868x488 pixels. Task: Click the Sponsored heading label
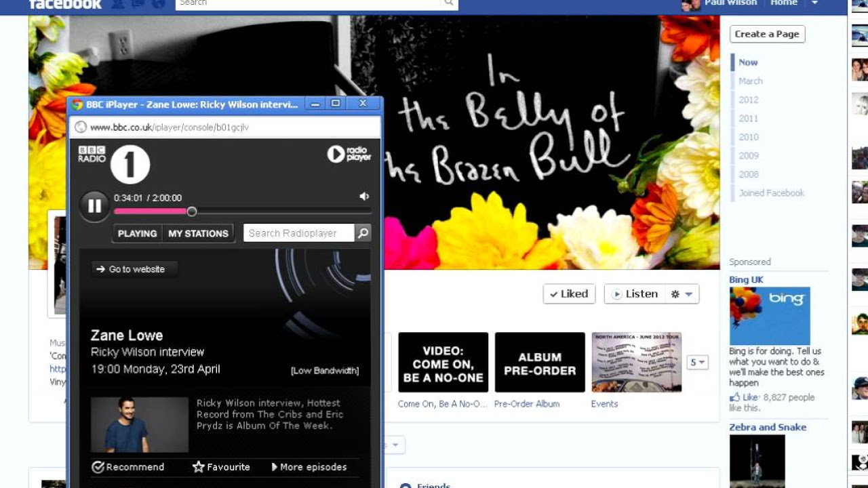pyautogui.click(x=750, y=262)
